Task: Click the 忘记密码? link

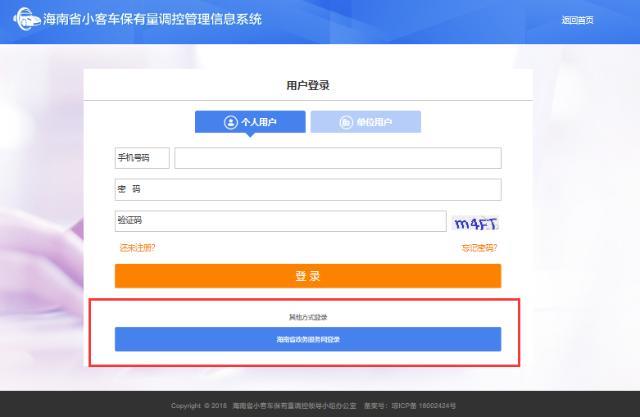Action: click(x=478, y=247)
